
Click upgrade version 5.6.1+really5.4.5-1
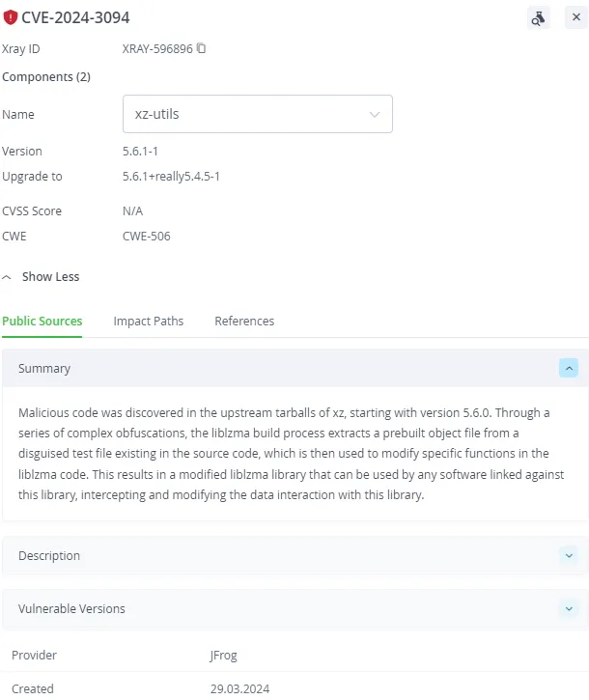point(171,177)
